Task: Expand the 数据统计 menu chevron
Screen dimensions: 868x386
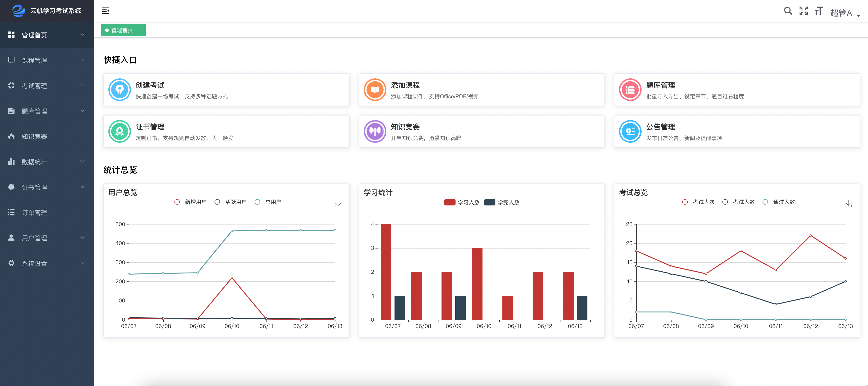Action: 82,162
